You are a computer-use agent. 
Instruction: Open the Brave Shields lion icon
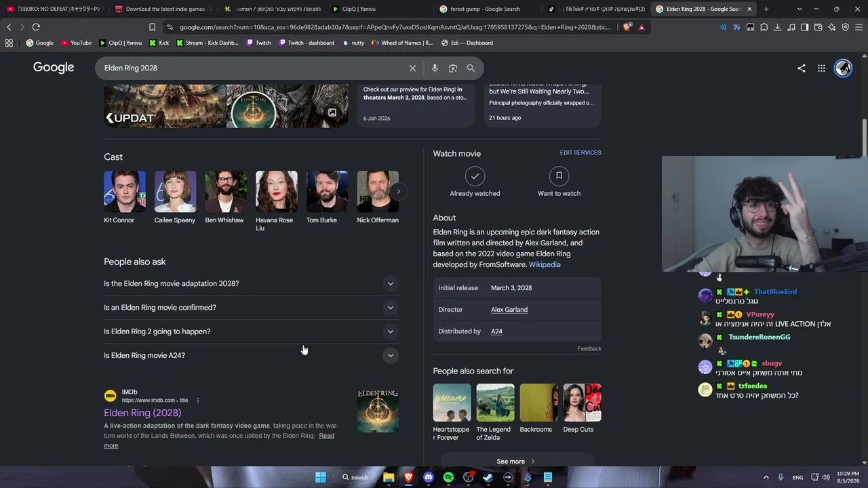627,27
